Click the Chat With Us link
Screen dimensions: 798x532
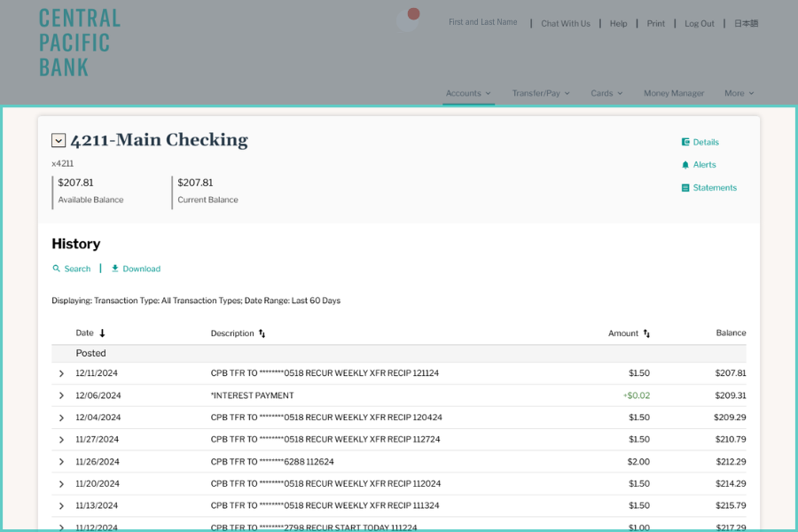click(566, 24)
